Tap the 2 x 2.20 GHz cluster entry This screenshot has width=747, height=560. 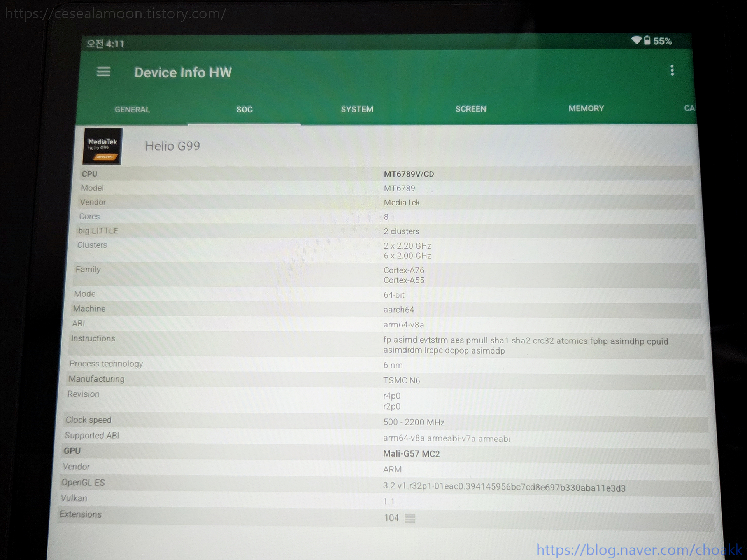click(407, 246)
